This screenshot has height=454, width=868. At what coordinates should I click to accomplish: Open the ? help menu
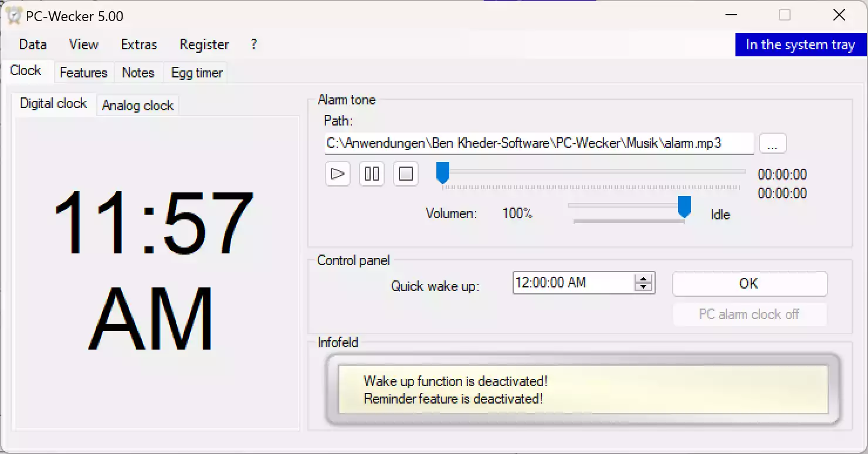coord(253,45)
